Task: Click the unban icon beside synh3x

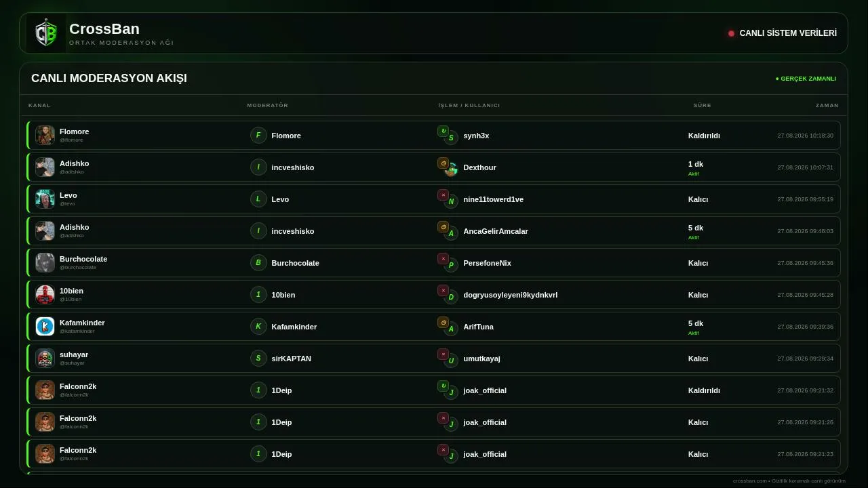Action: coord(443,131)
